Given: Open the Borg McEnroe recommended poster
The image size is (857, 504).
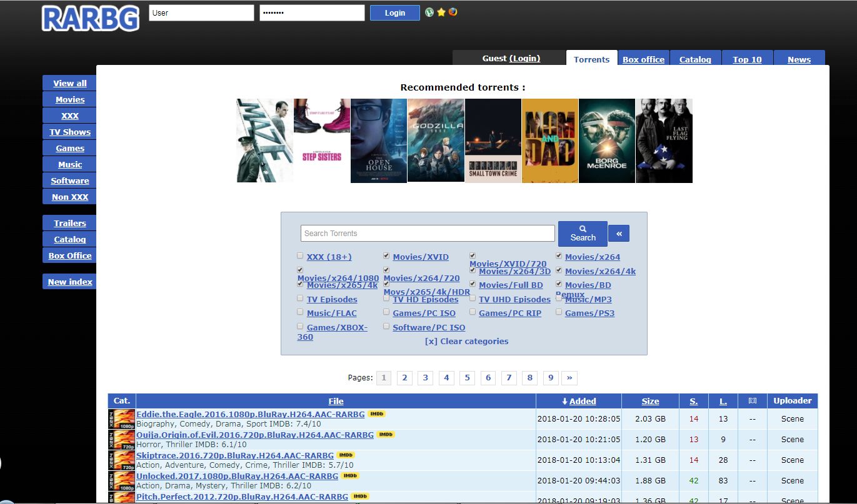Looking at the screenshot, I should click(x=607, y=141).
